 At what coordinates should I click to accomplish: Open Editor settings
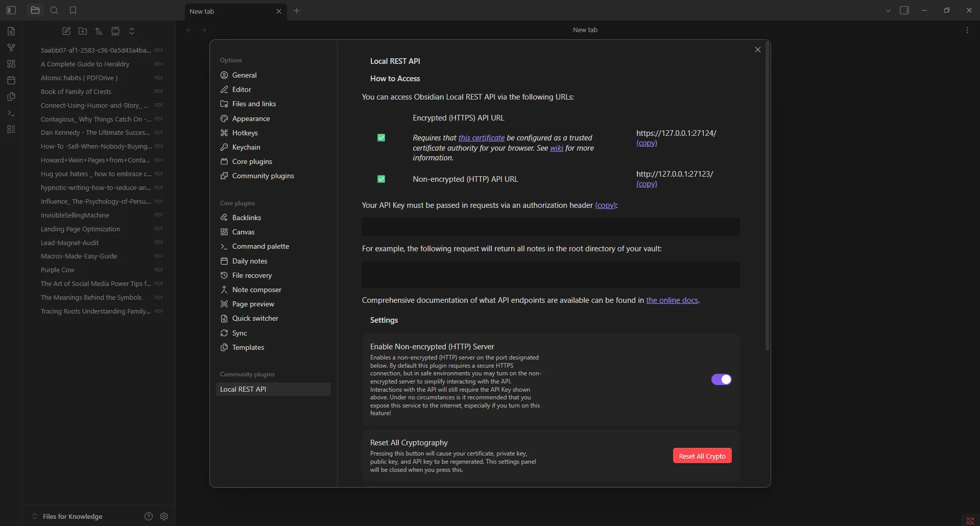tap(273, 89)
